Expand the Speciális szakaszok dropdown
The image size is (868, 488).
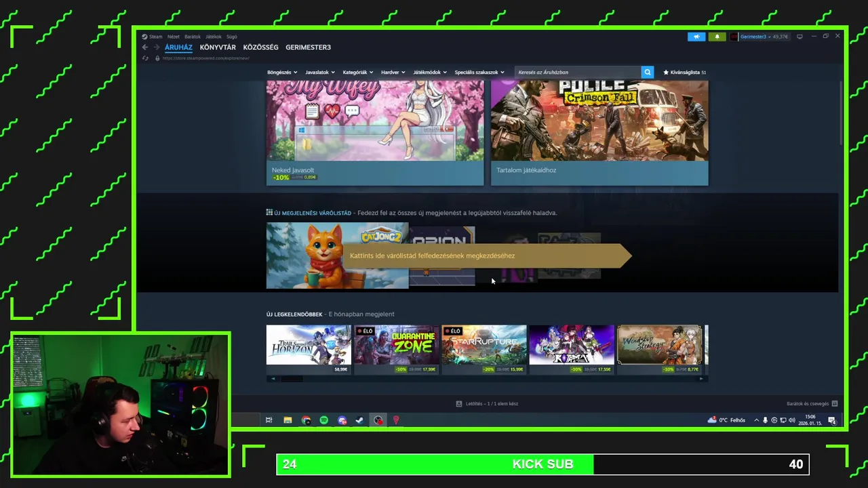point(479,72)
